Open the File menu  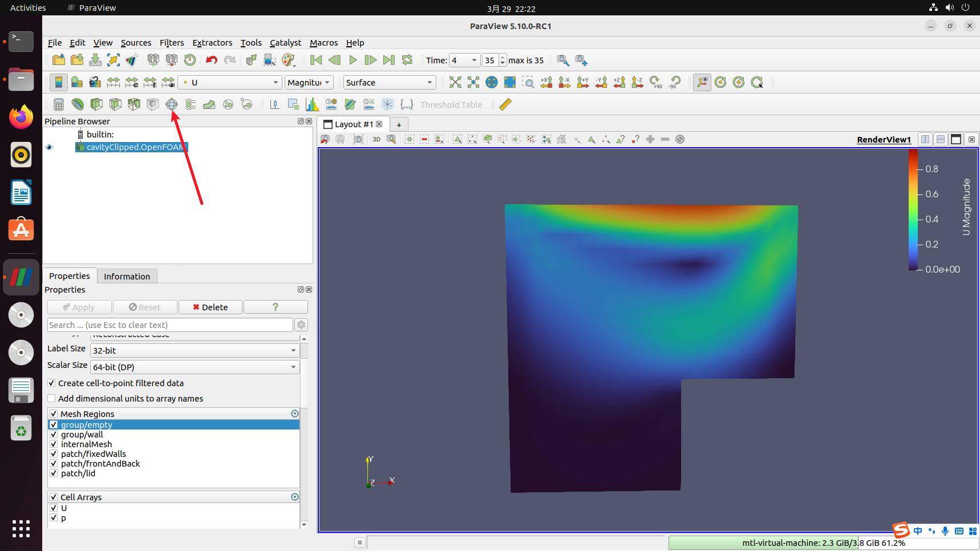[x=55, y=43]
